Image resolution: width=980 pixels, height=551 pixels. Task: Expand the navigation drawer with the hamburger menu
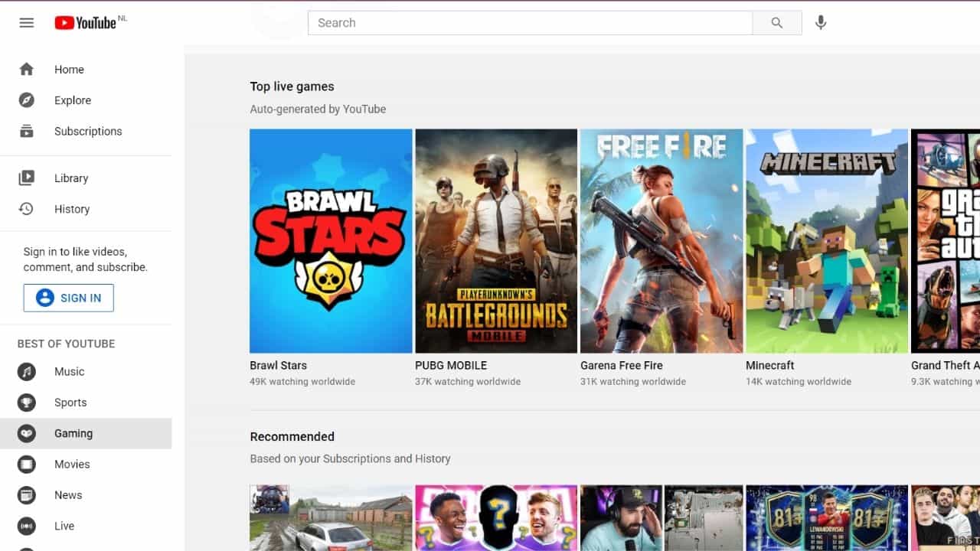pyautogui.click(x=26, y=22)
